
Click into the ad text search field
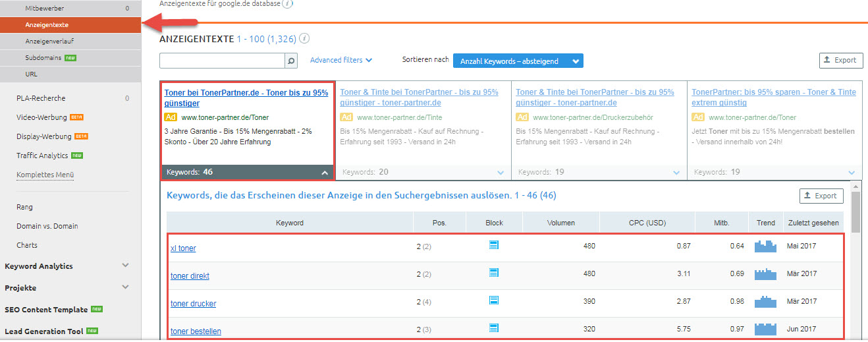(x=222, y=61)
